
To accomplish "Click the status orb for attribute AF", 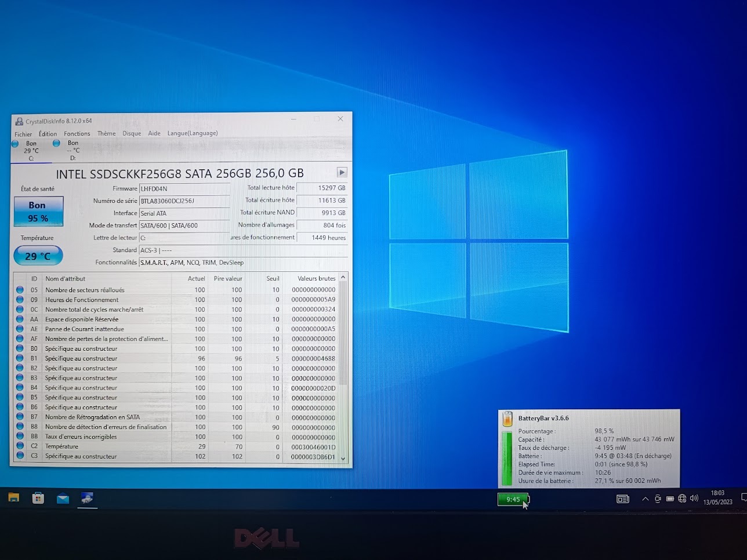I will point(20,339).
